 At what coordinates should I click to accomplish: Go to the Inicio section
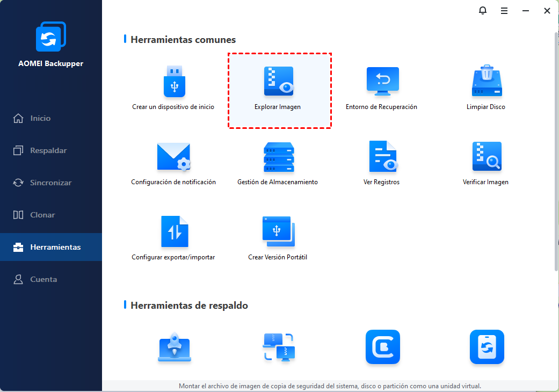(40, 118)
